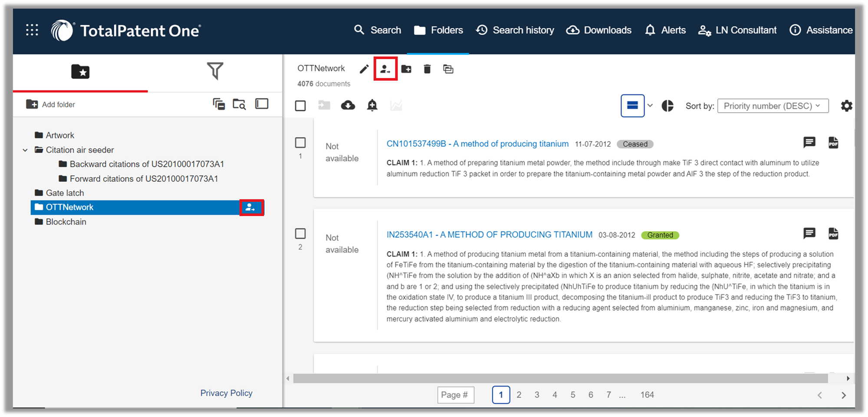
Task: Go to page 2
Action: (519, 395)
